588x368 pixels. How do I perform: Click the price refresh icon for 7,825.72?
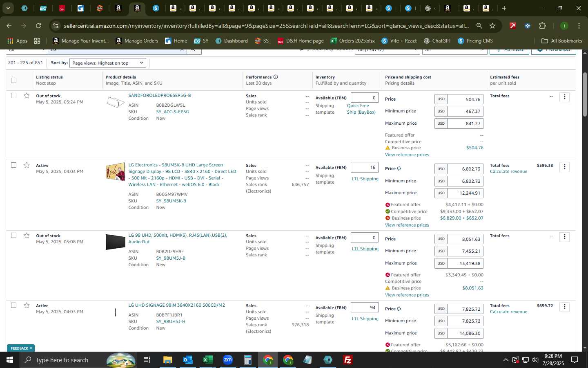tap(399, 309)
